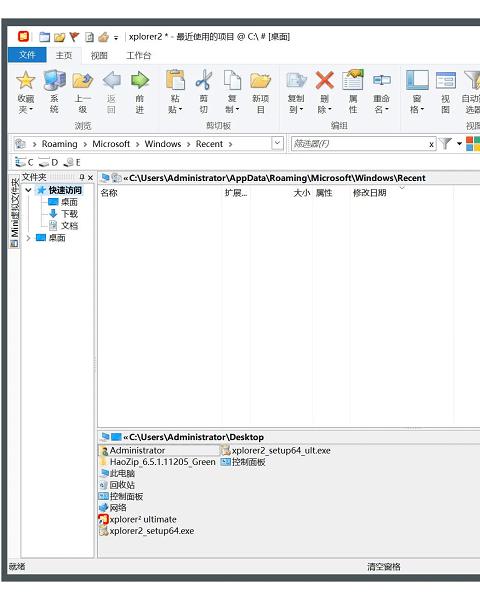Expand the Desktop (桌面) root tree node
480x600 pixels.
coord(28,238)
